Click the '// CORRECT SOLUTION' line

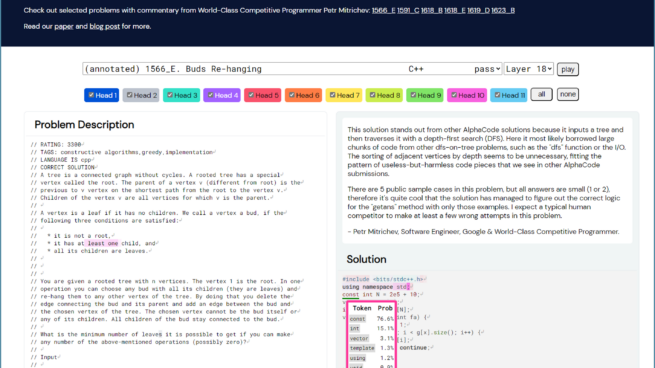[x=63, y=168]
